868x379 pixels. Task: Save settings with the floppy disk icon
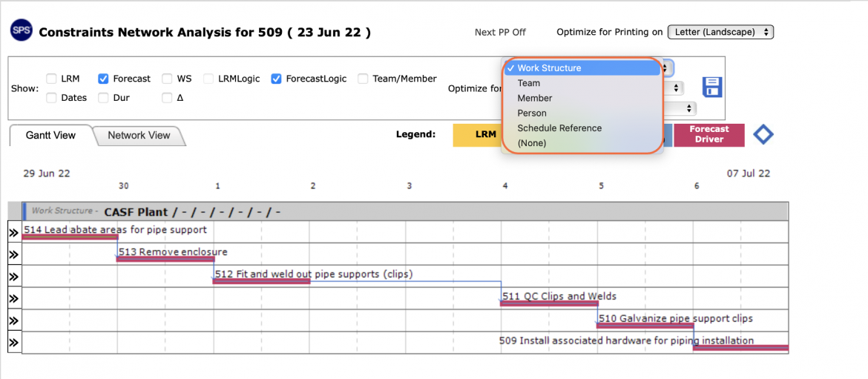pos(712,88)
